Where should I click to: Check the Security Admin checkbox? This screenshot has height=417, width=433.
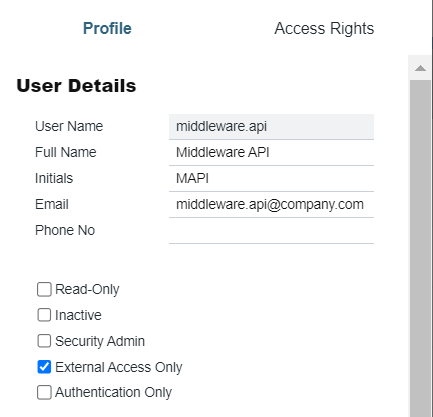[44, 341]
